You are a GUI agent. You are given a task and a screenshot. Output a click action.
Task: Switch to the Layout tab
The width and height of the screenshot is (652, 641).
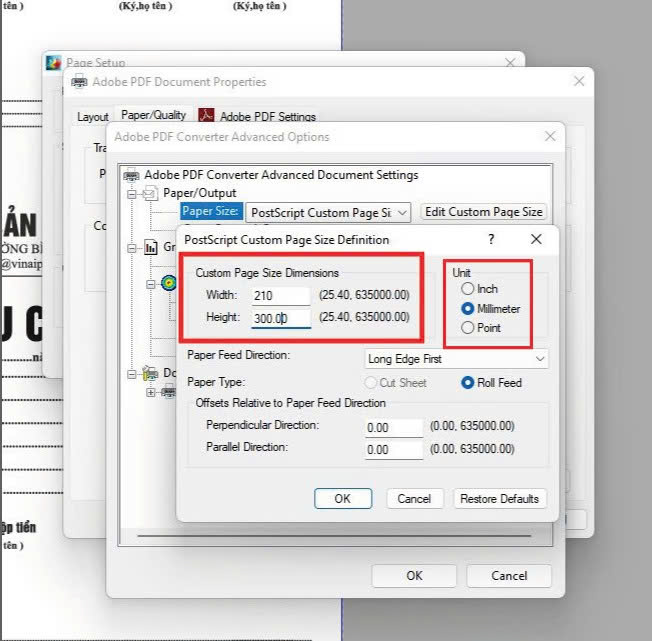click(x=93, y=117)
